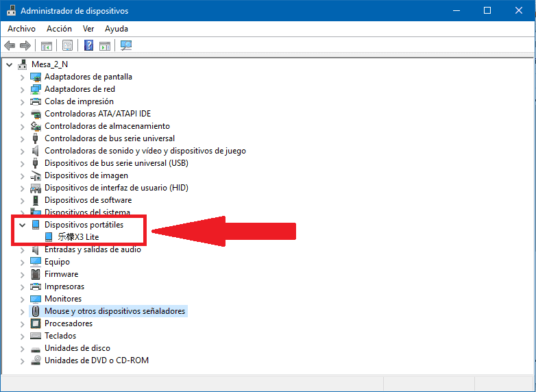
Task: Select the Monitores label
Action: 63,299
